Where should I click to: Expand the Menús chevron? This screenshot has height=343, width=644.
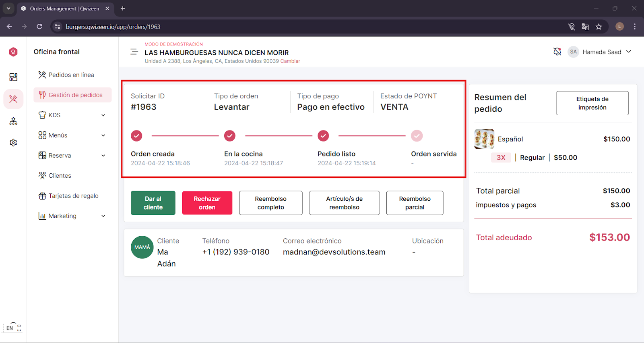103,135
